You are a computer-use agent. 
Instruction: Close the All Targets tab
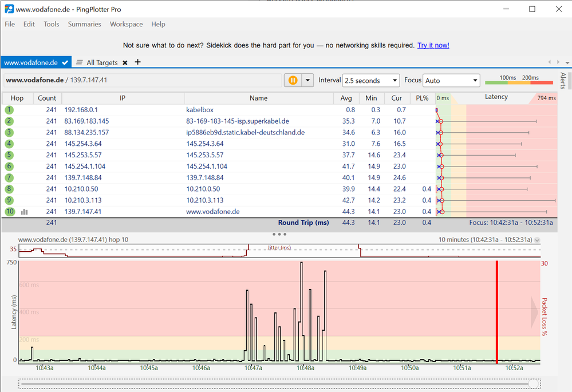pos(125,63)
